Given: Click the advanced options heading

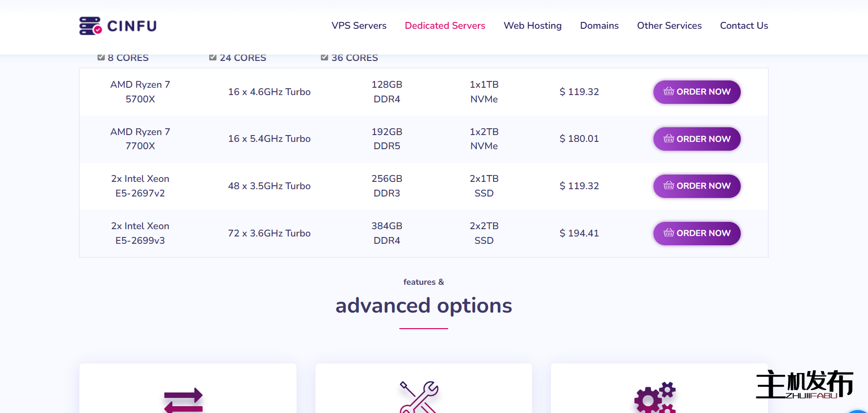Looking at the screenshot, I should pyautogui.click(x=423, y=306).
